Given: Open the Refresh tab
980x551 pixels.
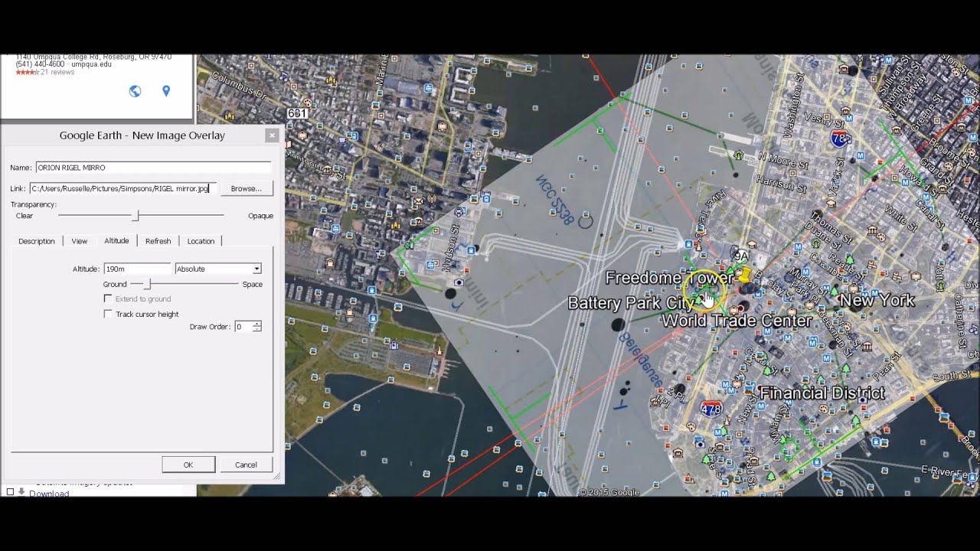Looking at the screenshot, I should (158, 241).
